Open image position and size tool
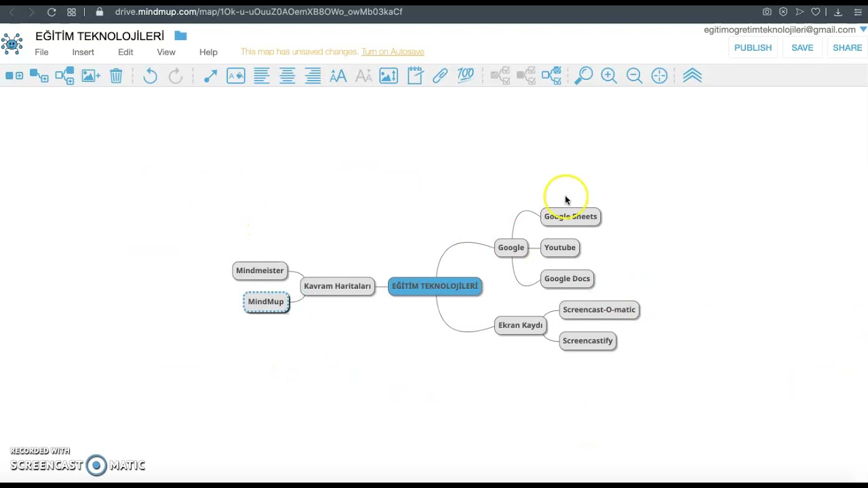868x488 pixels. point(389,76)
